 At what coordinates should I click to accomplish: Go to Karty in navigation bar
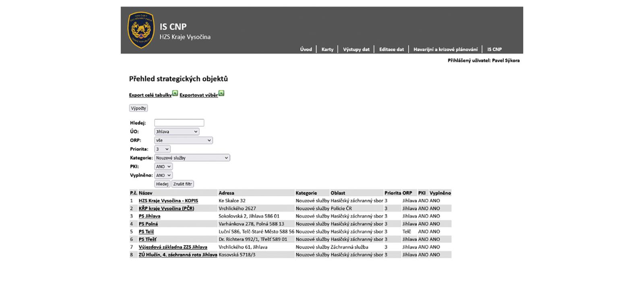click(x=327, y=50)
